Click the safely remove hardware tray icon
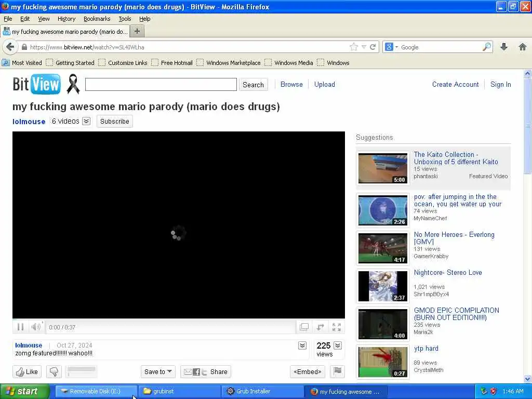Screen dimensions: 532x399 click(x=484, y=391)
